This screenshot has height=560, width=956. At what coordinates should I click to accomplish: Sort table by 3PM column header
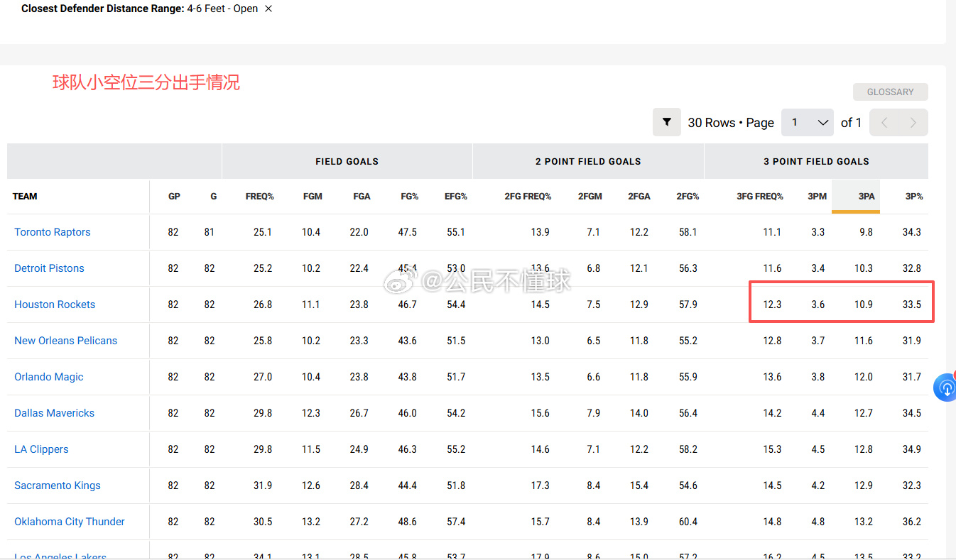pyautogui.click(x=818, y=197)
